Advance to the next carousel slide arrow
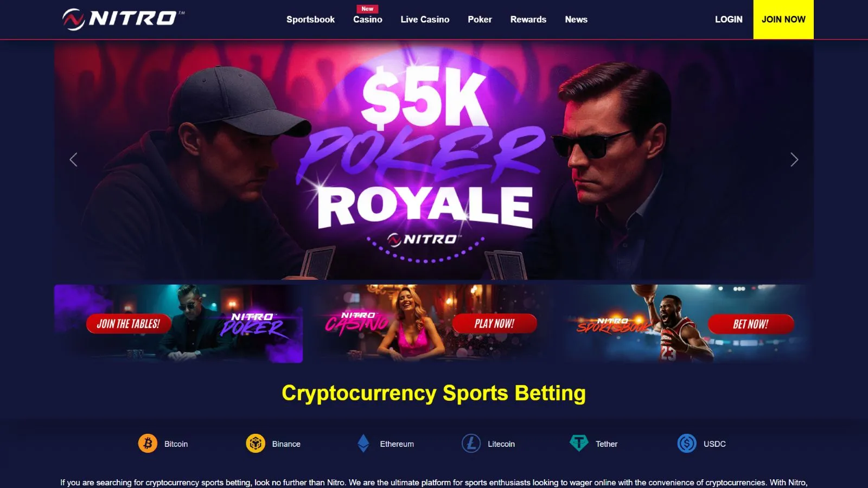Viewport: 868px width, 488px height. coord(794,159)
